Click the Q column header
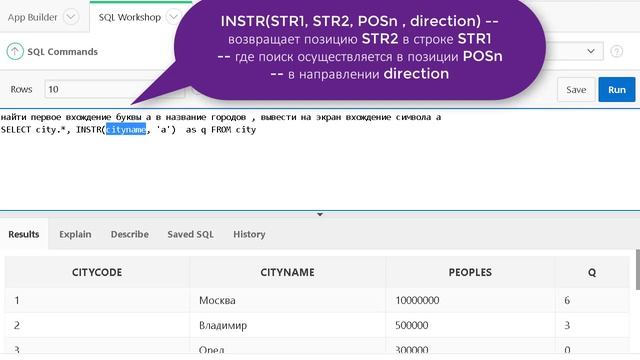 592,272
